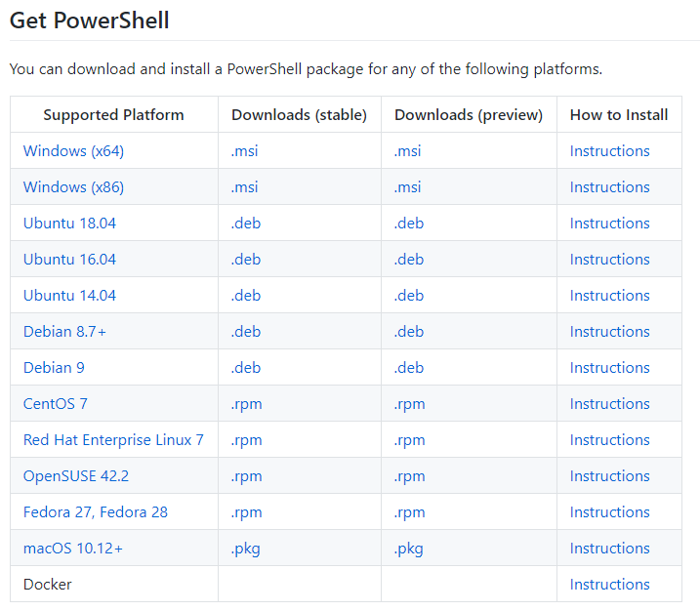Open Instructions for Ubuntu 16.04
The width and height of the screenshot is (700, 611).
[x=610, y=260]
